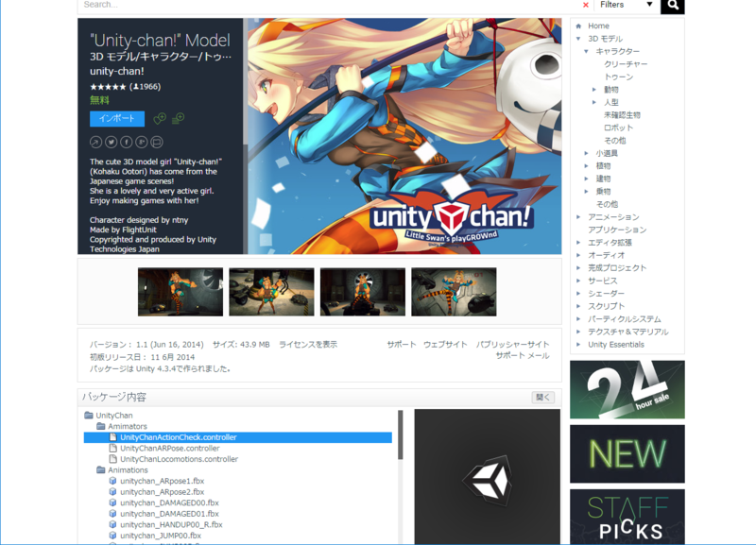The image size is (756, 545).
Task: Open the アプリケーション category
Action: pos(617,230)
